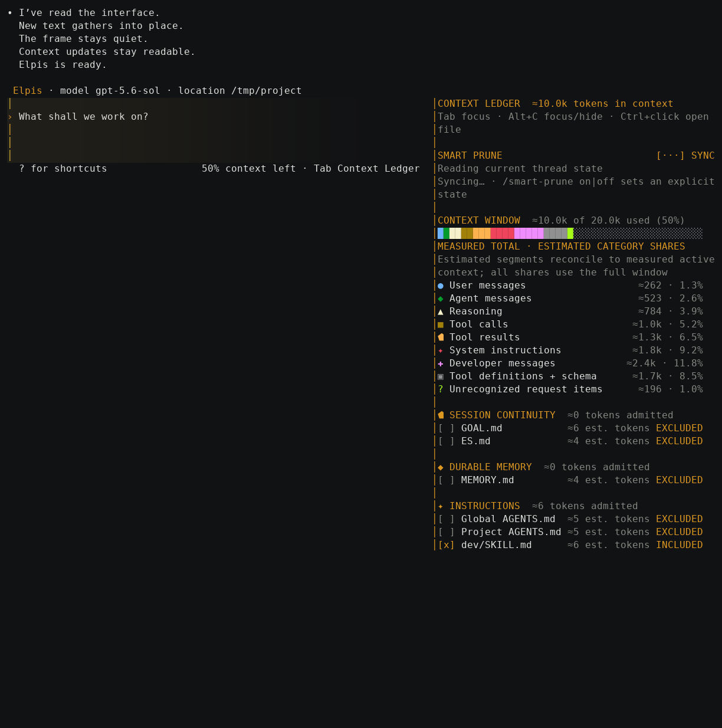Click the green Agent messages diamond icon
Screen dimensions: 722x728
coord(441,299)
